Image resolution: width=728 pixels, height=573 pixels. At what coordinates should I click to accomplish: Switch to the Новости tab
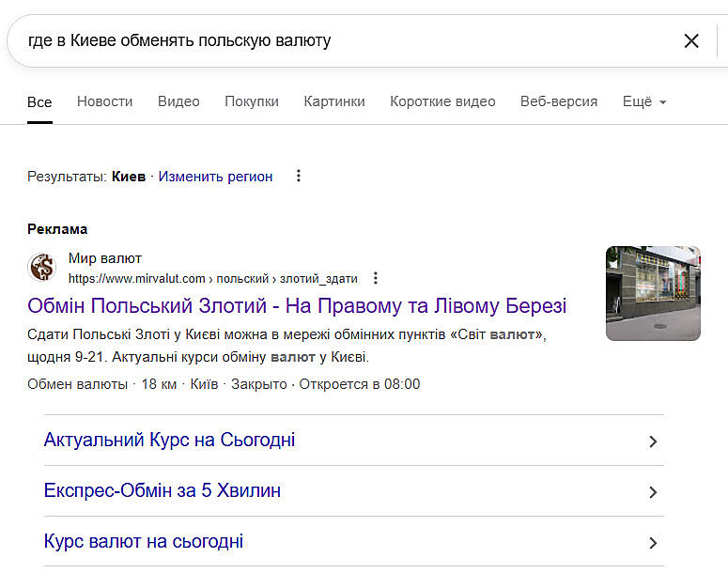(104, 101)
